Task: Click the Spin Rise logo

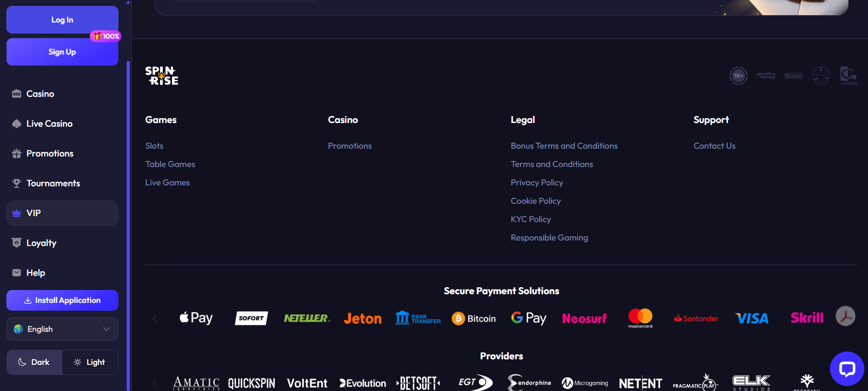Action: (161, 76)
